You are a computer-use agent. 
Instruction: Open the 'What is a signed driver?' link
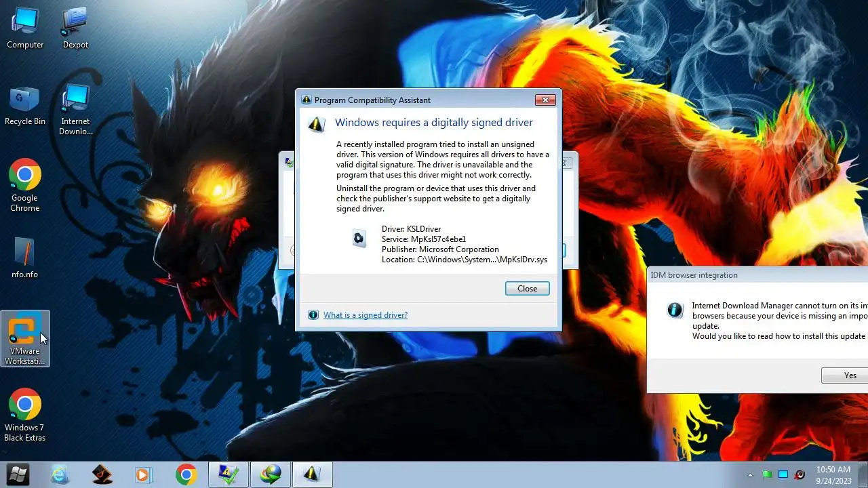coord(366,315)
